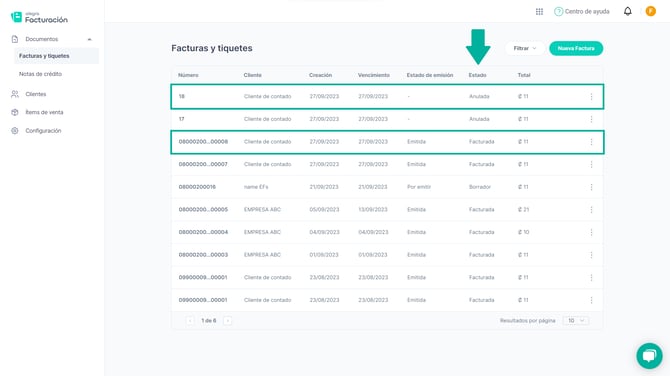Open invoice number 18
The image size is (670, 376).
(182, 97)
